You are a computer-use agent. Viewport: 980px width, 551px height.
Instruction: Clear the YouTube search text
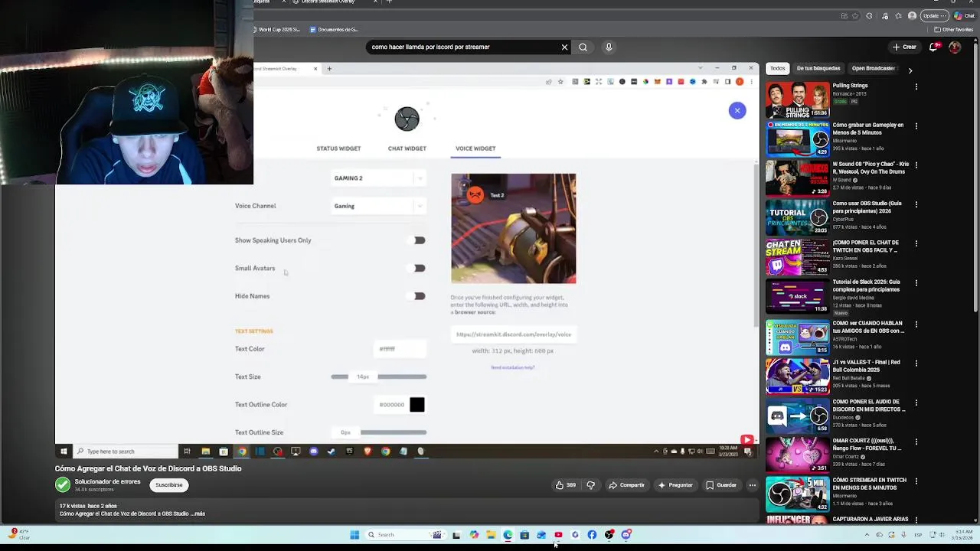point(565,47)
